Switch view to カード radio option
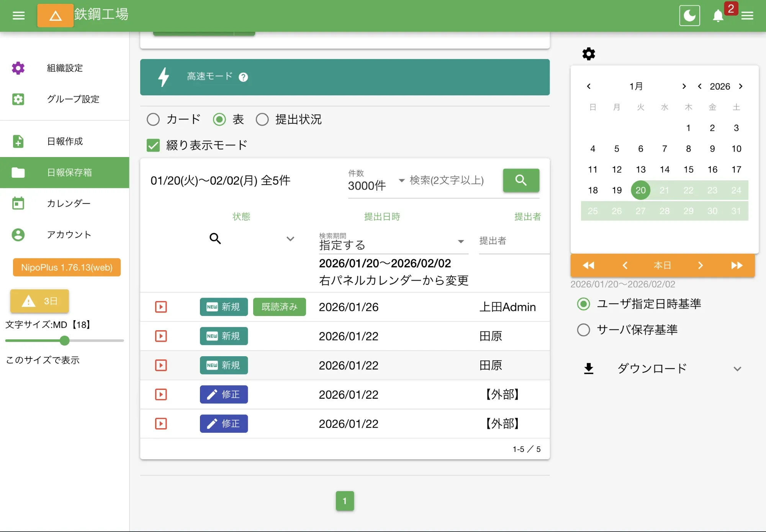This screenshot has height=532, width=766. pos(153,119)
